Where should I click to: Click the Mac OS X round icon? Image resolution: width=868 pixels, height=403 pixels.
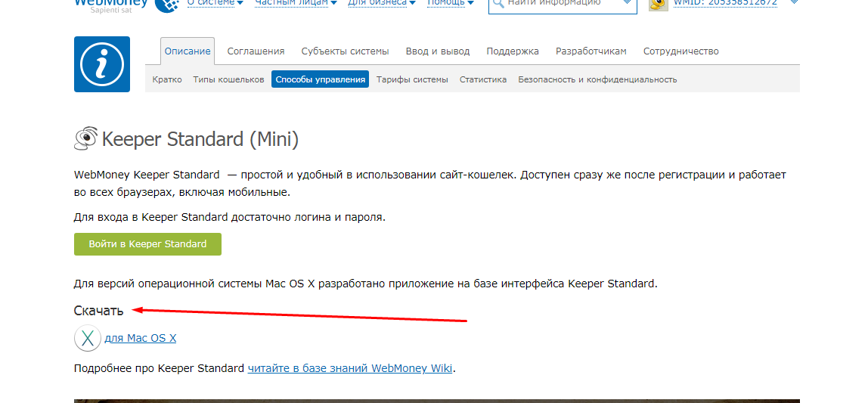pos(88,338)
